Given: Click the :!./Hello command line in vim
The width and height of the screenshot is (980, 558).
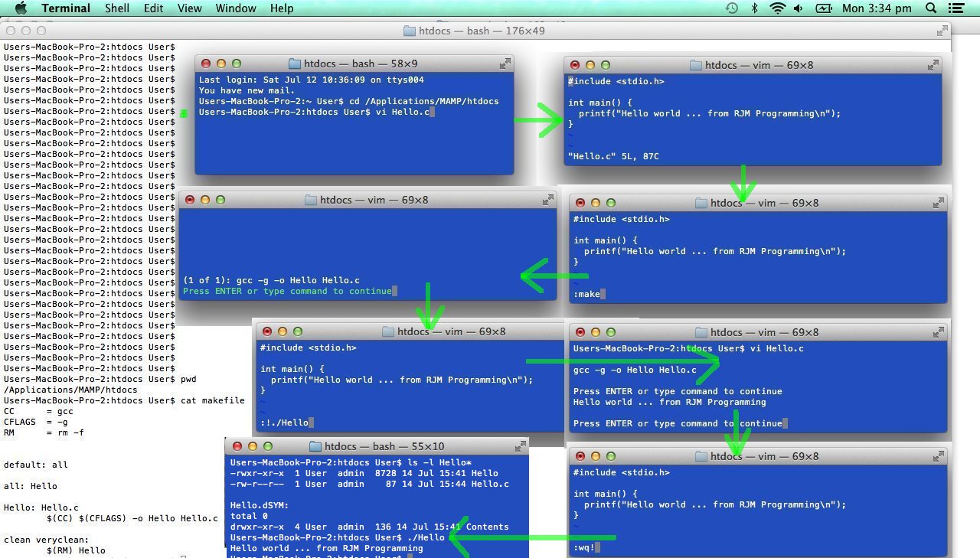Looking at the screenshot, I should click(x=284, y=423).
